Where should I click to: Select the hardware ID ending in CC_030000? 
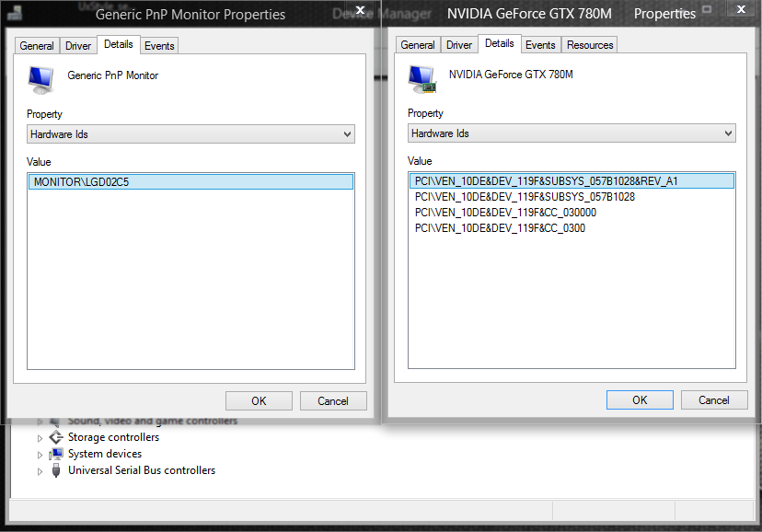[505, 213]
